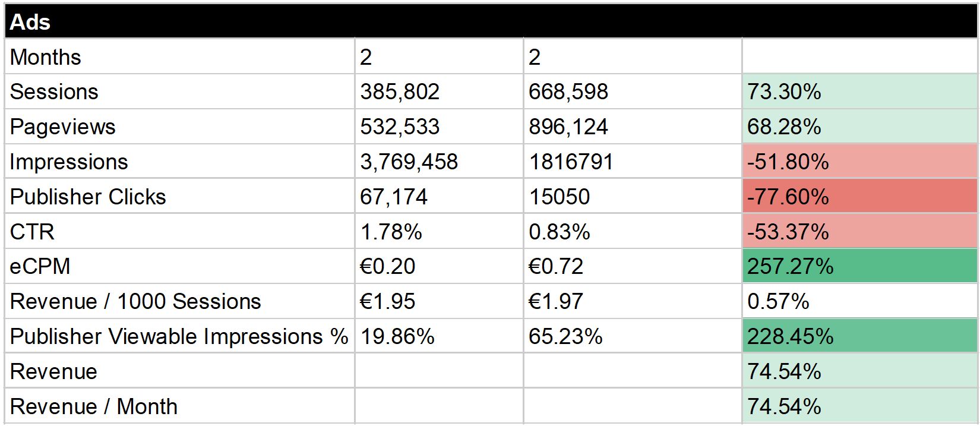Select the 73.30% change cell

tap(784, 92)
